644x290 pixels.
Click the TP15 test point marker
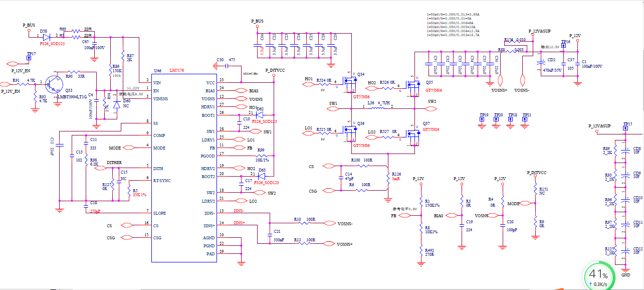click(x=625, y=128)
